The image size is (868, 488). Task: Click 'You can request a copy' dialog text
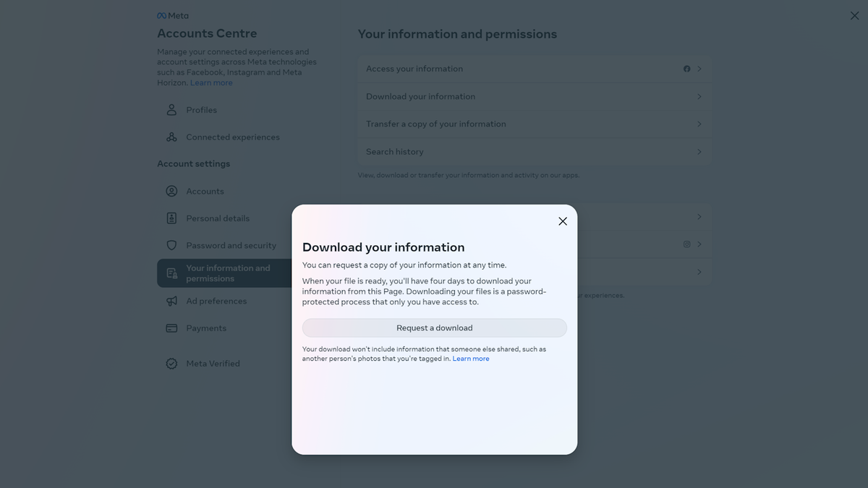click(404, 265)
